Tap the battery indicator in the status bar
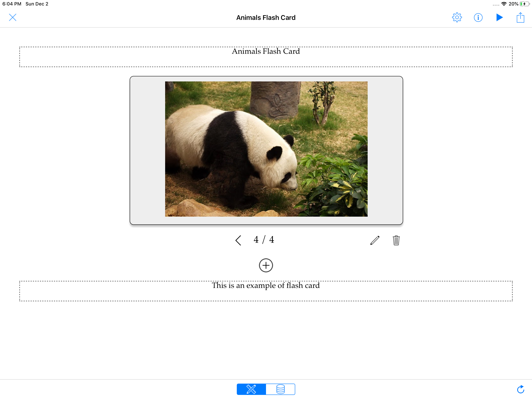This screenshot has width=532, height=399. (525, 4)
